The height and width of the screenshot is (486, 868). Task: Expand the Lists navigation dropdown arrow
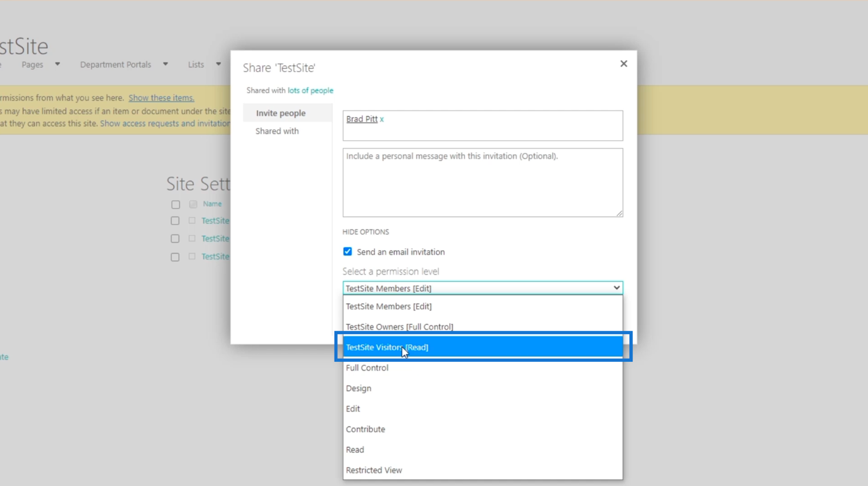point(219,64)
